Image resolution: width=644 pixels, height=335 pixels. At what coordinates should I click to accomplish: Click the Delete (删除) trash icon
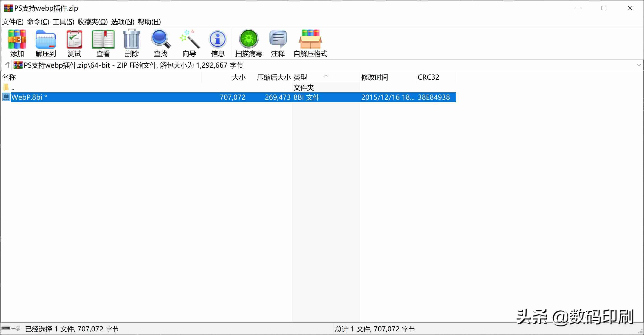(x=132, y=43)
